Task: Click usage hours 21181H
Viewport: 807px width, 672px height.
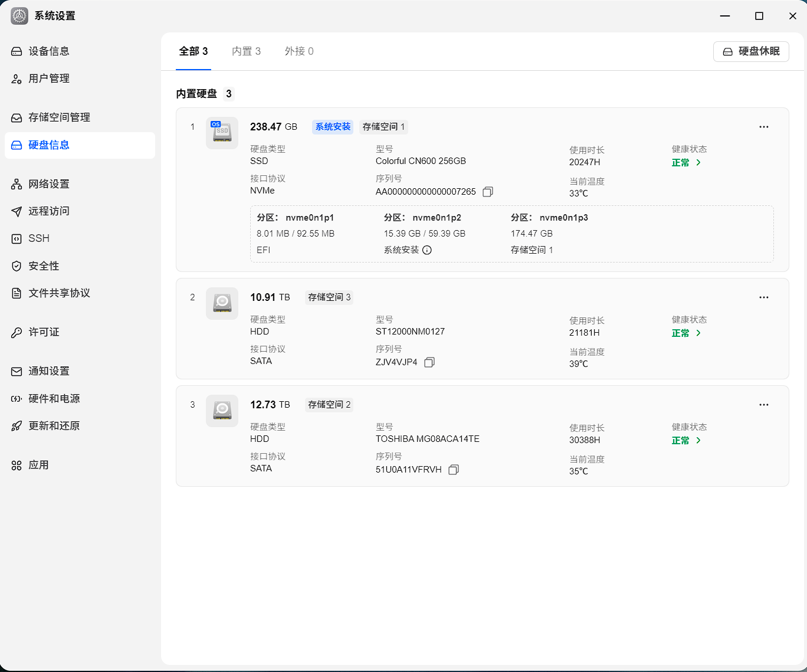Action: 585,333
